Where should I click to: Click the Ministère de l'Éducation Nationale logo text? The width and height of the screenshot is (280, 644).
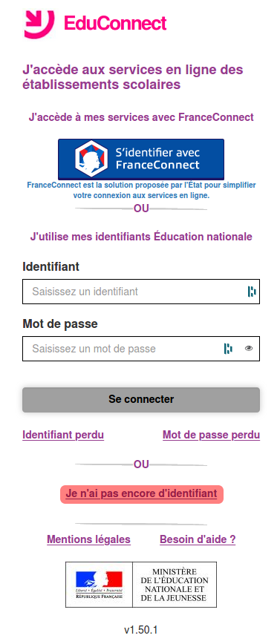tap(175, 584)
